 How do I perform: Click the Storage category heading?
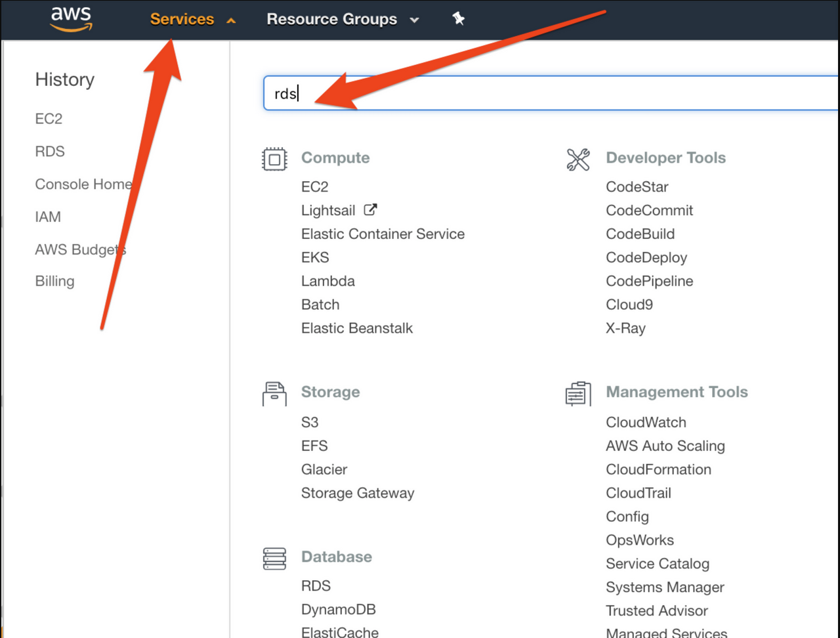point(330,393)
